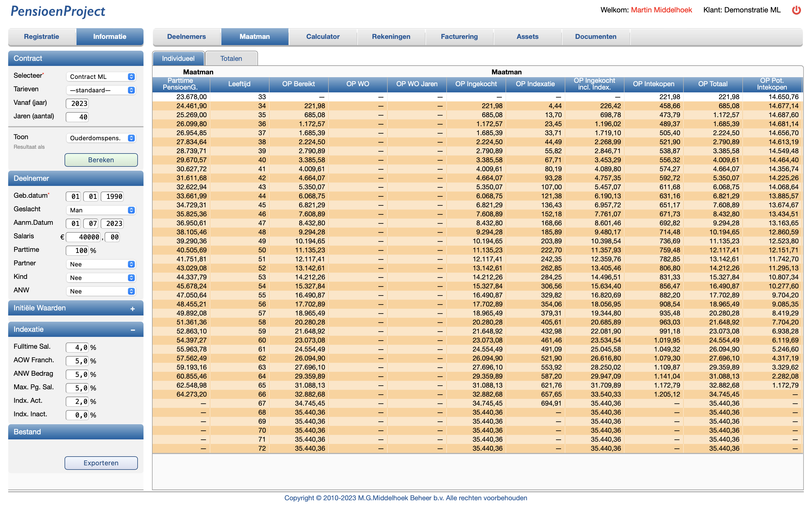
Task: Open the Geslacht dropdown
Action: 101,210
